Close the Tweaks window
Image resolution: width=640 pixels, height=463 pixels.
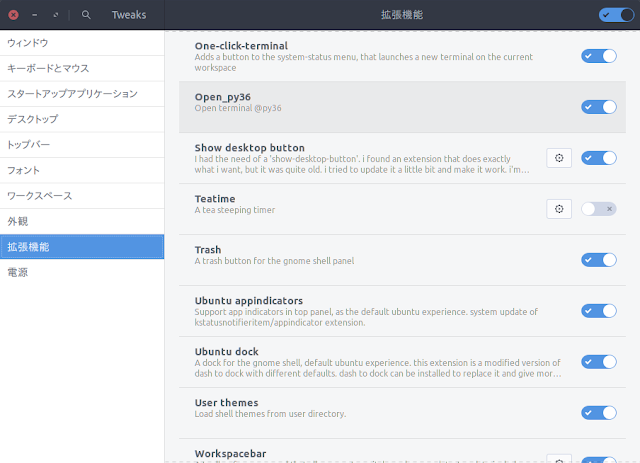13,15
